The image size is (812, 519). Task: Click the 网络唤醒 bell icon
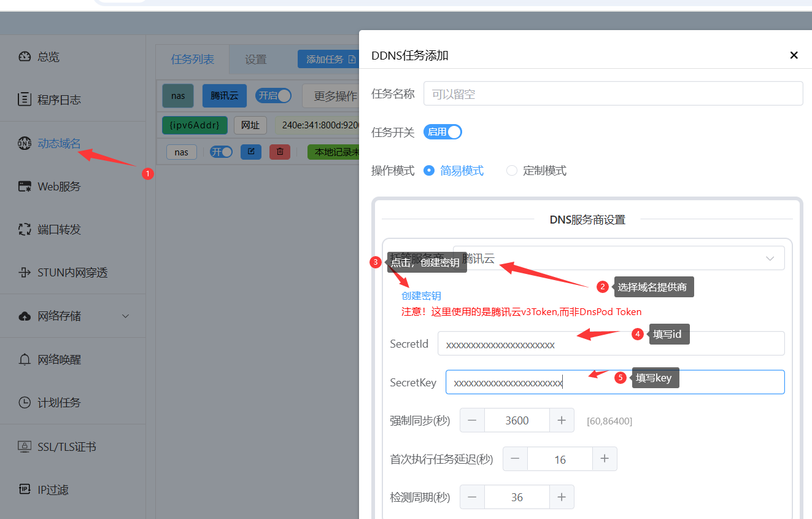pos(25,359)
